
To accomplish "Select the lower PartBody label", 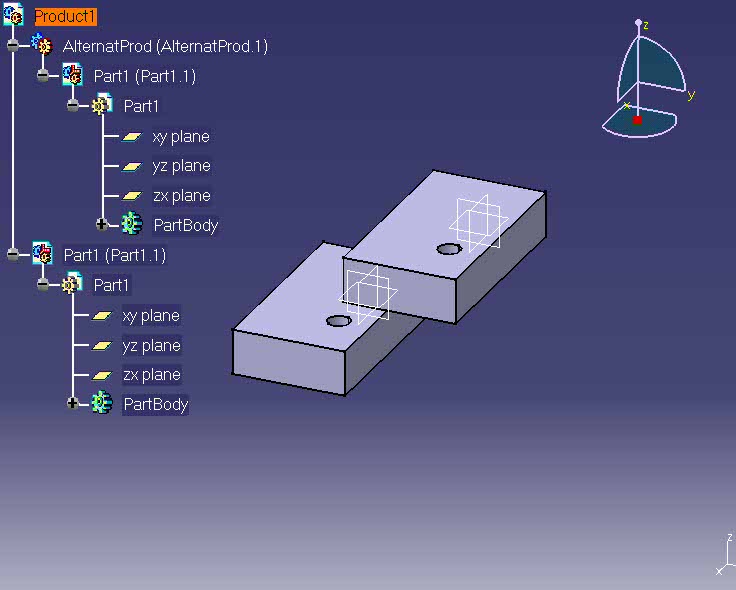I will 156,404.
